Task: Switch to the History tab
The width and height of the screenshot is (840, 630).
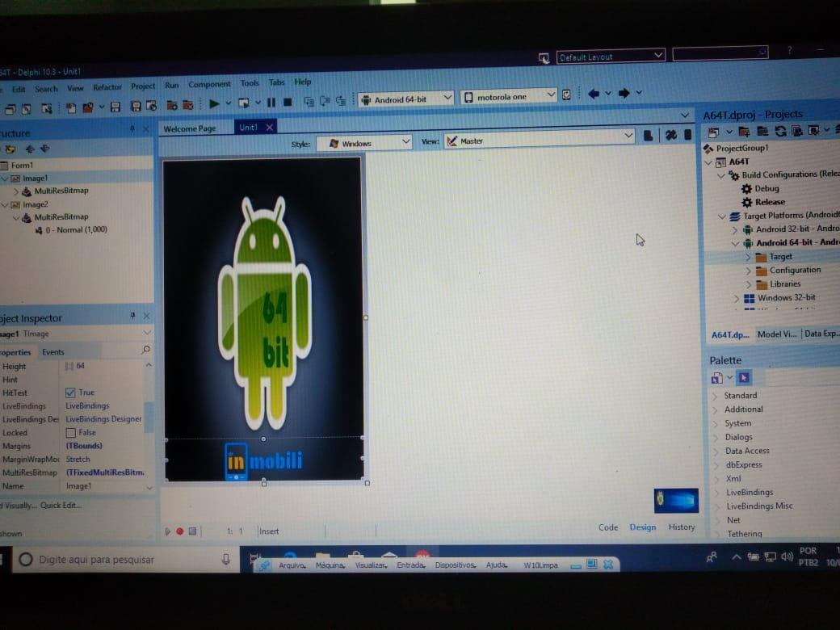Action: (x=682, y=527)
